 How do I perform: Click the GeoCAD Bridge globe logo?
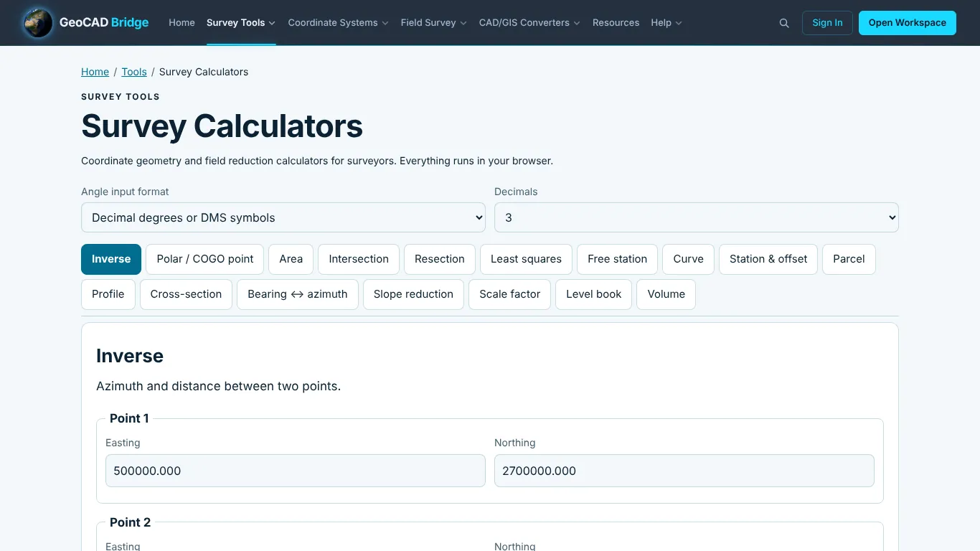pos(37,22)
